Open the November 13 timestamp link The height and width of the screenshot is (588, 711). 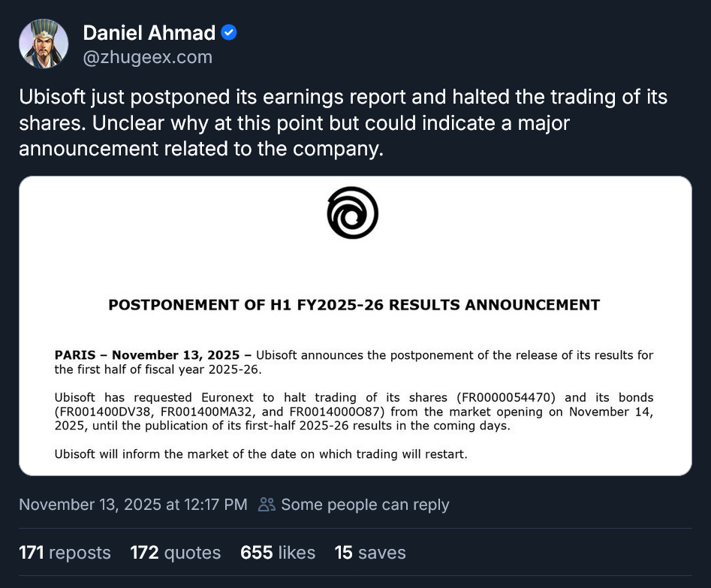point(132,504)
